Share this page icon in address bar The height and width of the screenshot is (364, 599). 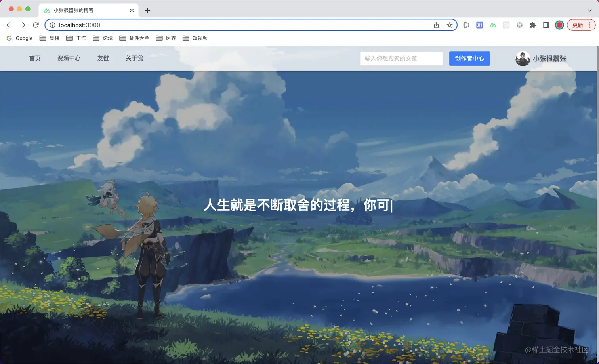pos(436,25)
